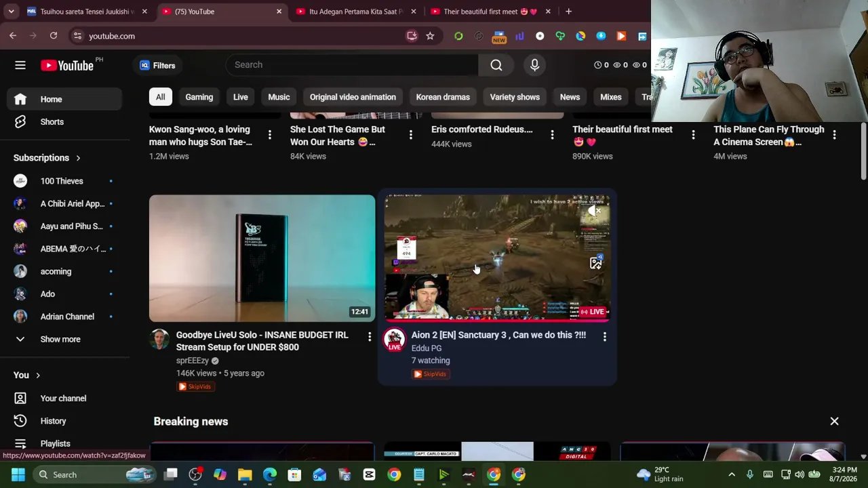The width and height of the screenshot is (868, 488).
Task: Open CapCut from the taskbar
Action: pyautogui.click(x=369, y=474)
